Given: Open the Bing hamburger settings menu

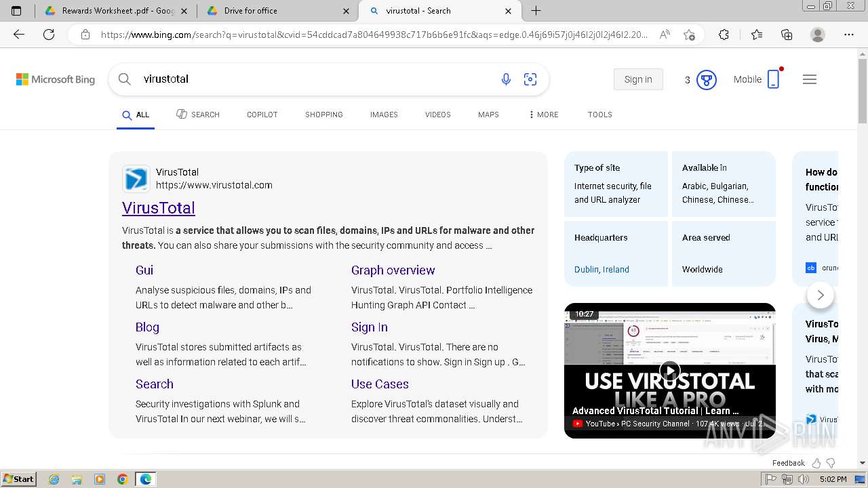Looking at the screenshot, I should (810, 79).
